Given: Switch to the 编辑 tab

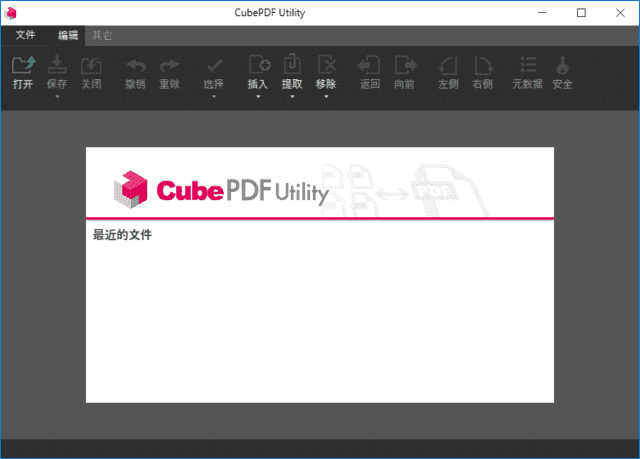Looking at the screenshot, I should [x=68, y=35].
